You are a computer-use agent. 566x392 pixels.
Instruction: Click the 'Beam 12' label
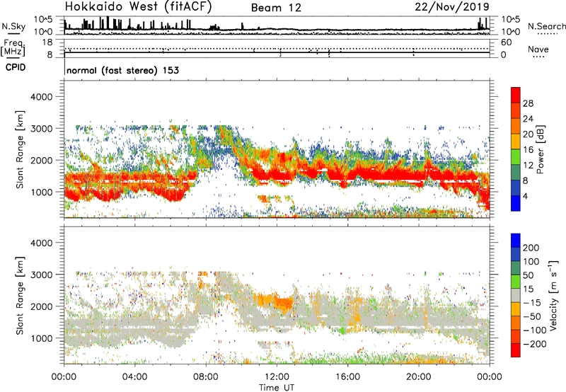tap(276, 8)
